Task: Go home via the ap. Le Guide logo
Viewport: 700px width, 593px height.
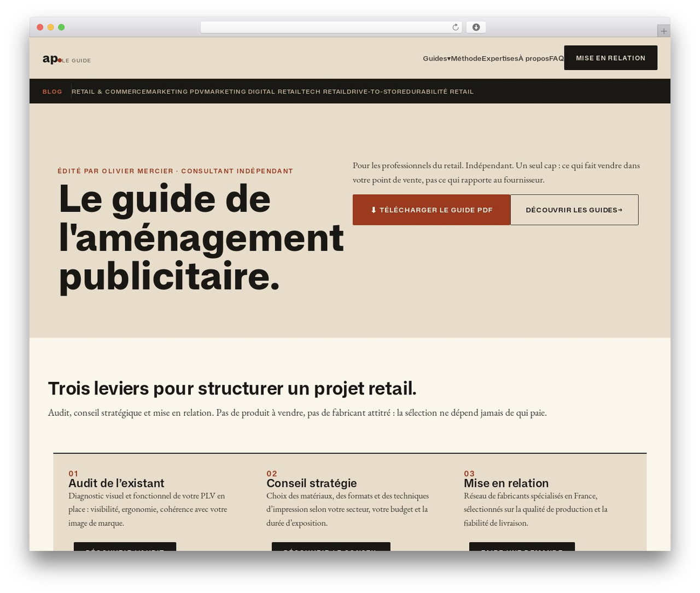Action: tap(67, 59)
